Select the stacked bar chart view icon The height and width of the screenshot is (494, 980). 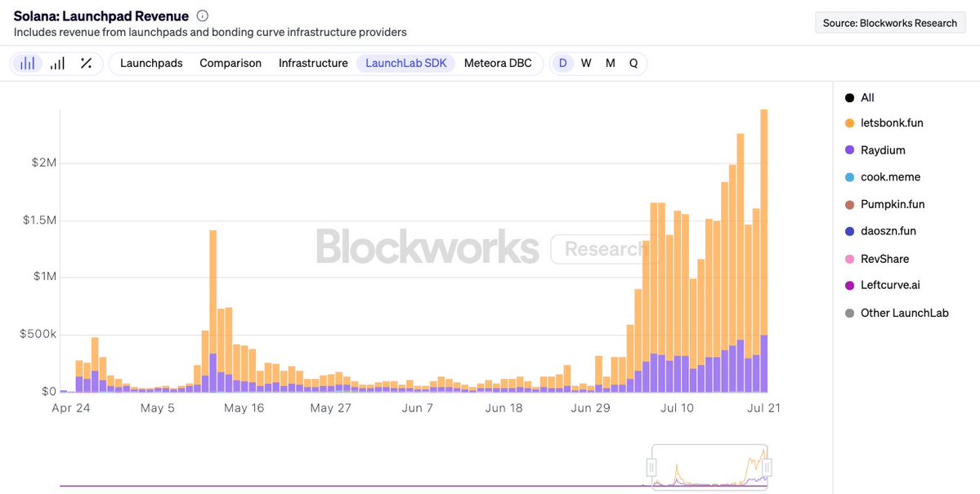point(28,63)
